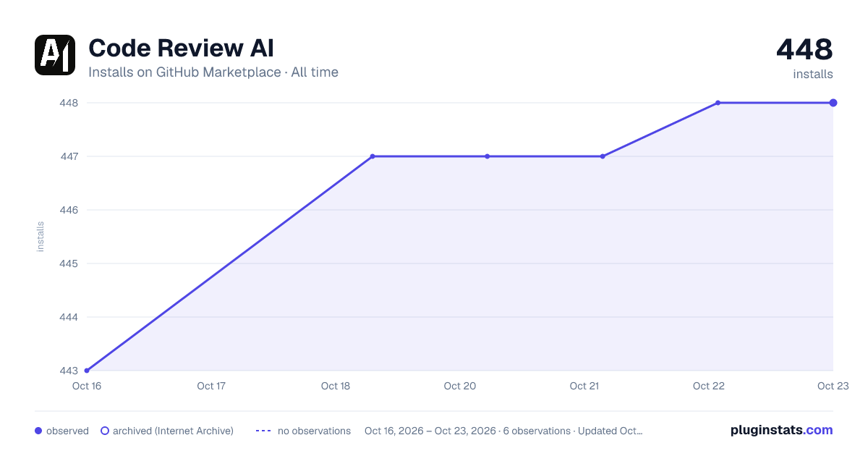Click the y-axis label '446'
Image resolution: width=868 pixels, height=456 pixels.
click(x=69, y=210)
